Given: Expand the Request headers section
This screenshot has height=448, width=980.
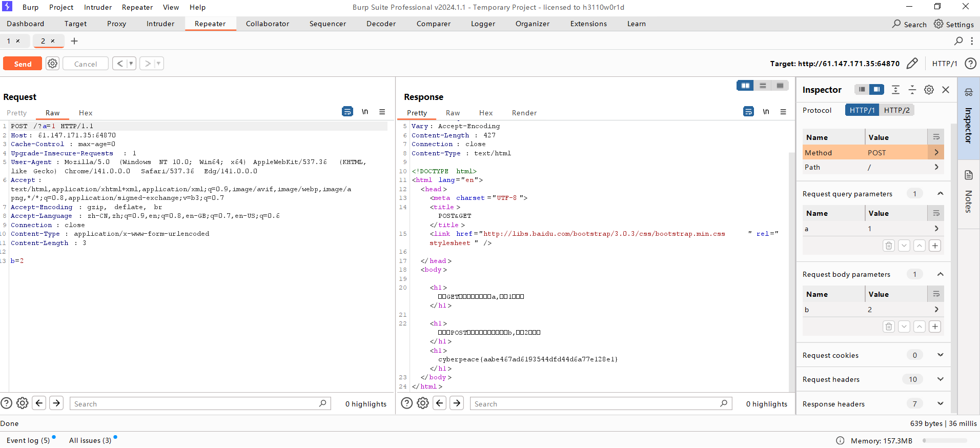Looking at the screenshot, I should (x=940, y=379).
